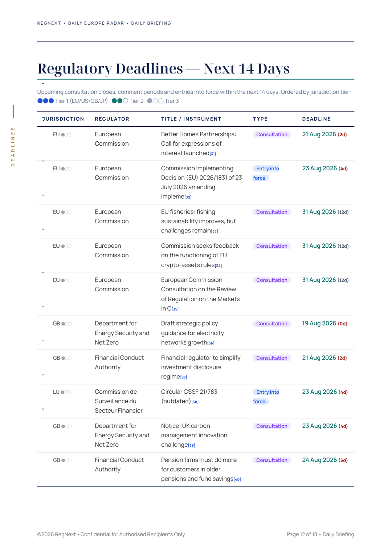Viewport: 392px width, 555px height.
Task: Click tier dots beside LU jurisdiction
Action: coord(66,392)
